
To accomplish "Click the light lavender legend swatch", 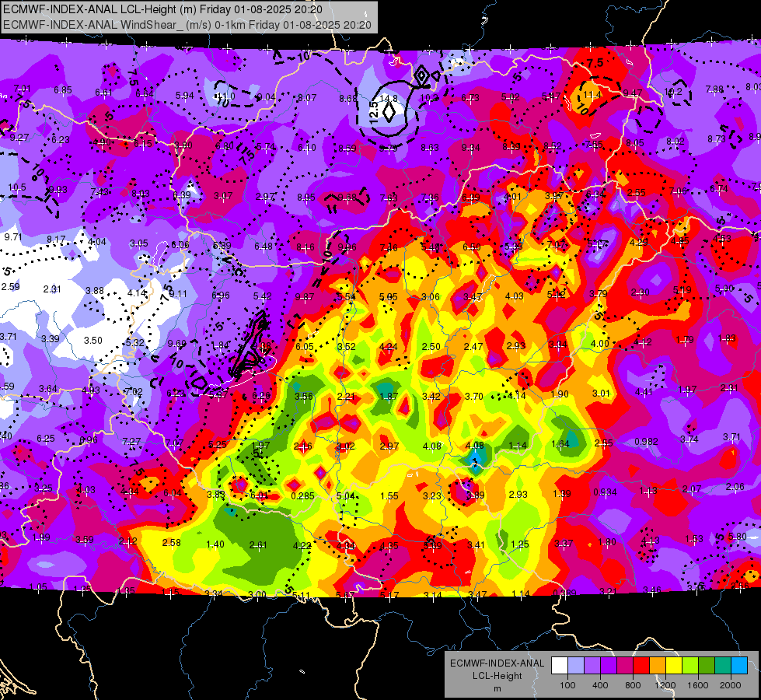I will 576,666.
